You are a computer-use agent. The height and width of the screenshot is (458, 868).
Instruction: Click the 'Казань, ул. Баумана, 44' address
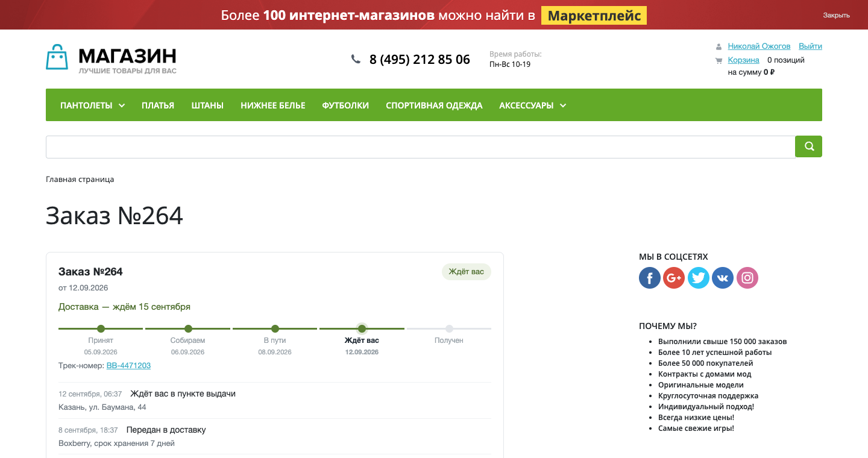(102, 407)
